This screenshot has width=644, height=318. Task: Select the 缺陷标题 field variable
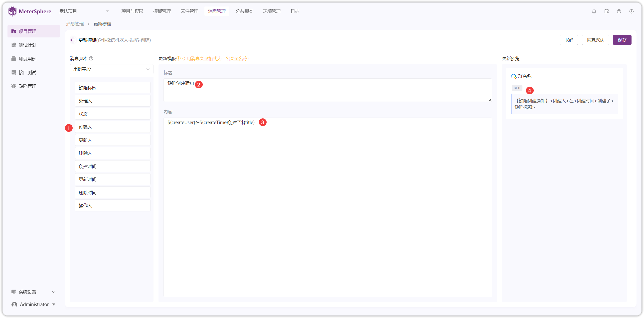click(x=113, y=88)
